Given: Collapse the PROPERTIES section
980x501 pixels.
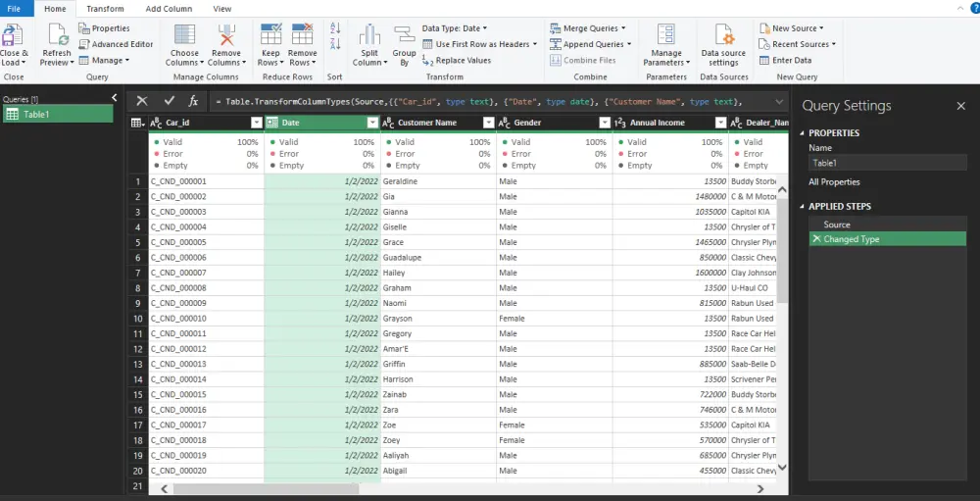Looking at the screenshot, I should (803, 133).
